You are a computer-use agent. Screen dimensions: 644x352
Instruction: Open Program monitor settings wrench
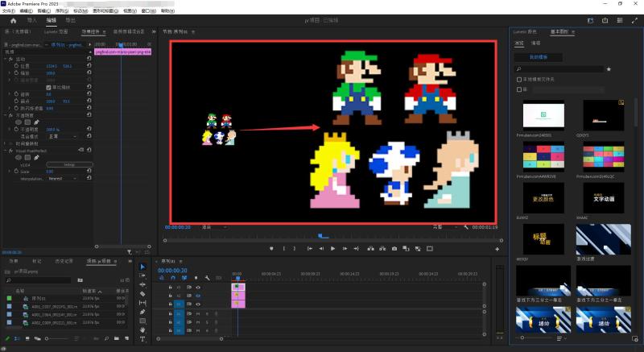coord(466,226)
